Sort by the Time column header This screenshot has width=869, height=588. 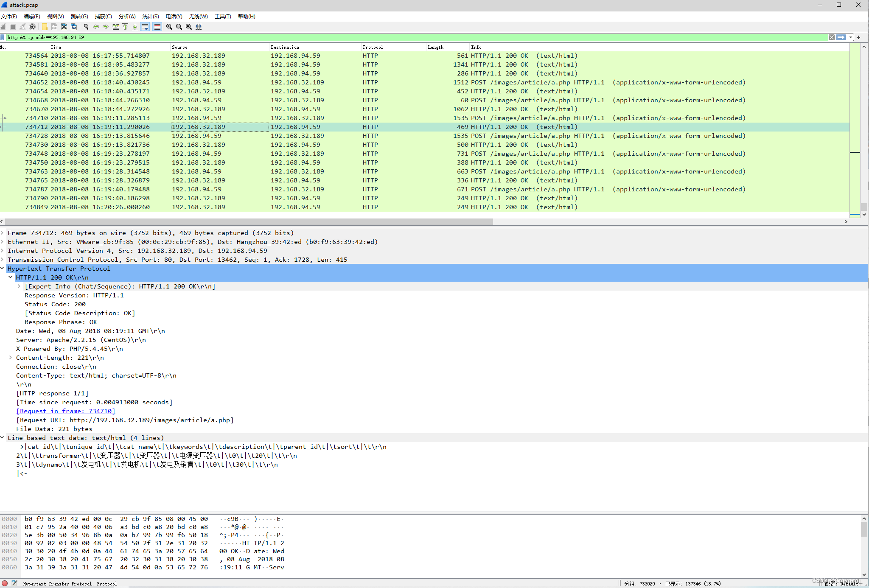[x=109, y=47]
